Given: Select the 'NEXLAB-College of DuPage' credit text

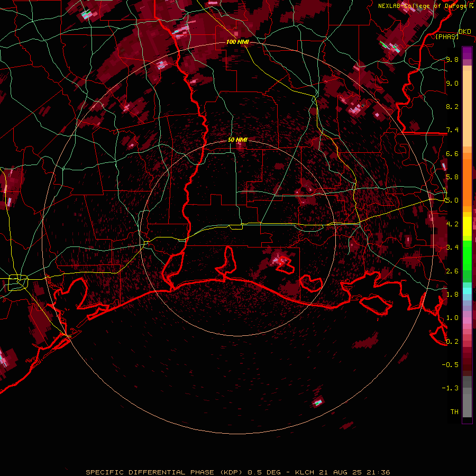Looking at the screenshot, I should click(422, 6).
